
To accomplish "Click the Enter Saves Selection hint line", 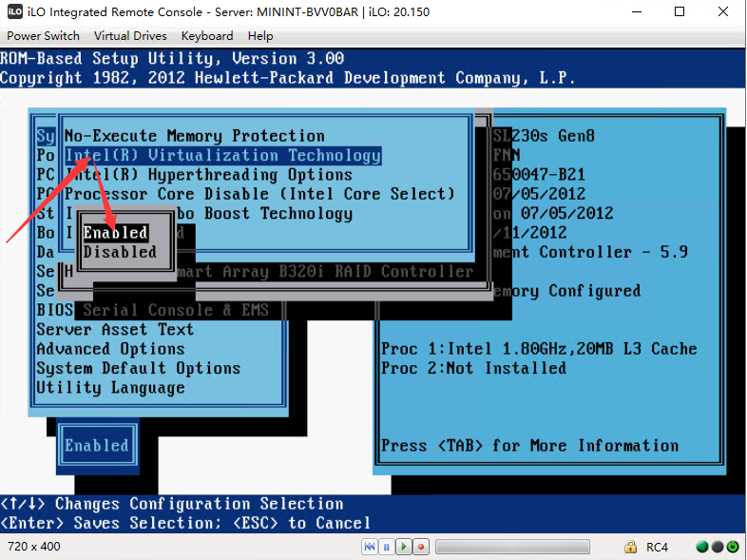I will click(x=185, y=523).
